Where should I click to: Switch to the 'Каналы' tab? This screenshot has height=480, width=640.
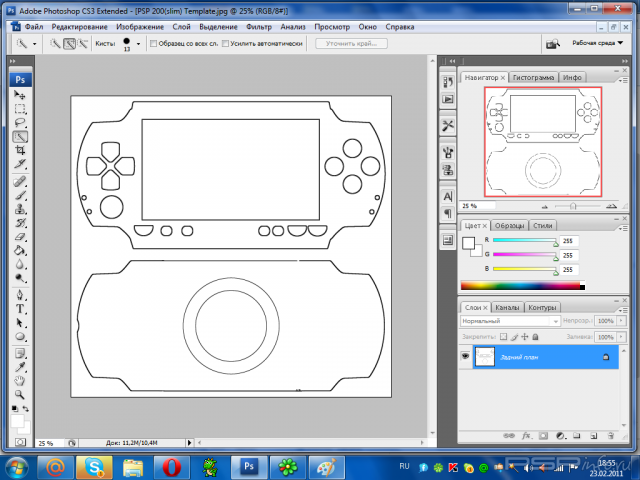tap(507, 307)
